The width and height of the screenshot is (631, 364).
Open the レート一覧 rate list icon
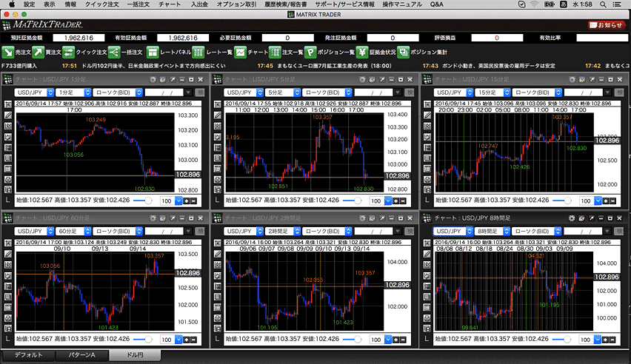[x=198, y=53]
